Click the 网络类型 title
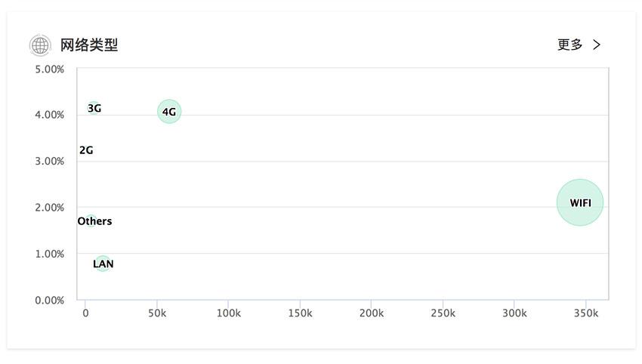Viewport: 642px width, 364px height. pos(89,45)
